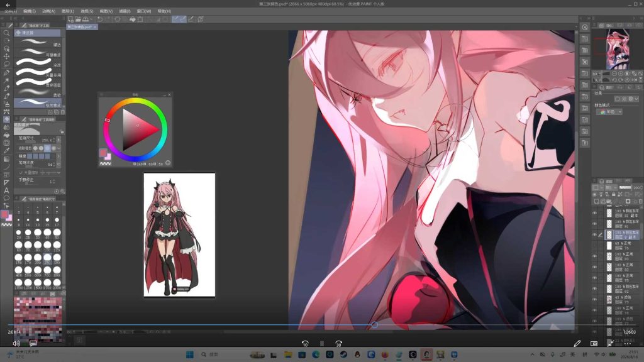
Task: Open the 选择(S) menu
Action: coord(87,11)
